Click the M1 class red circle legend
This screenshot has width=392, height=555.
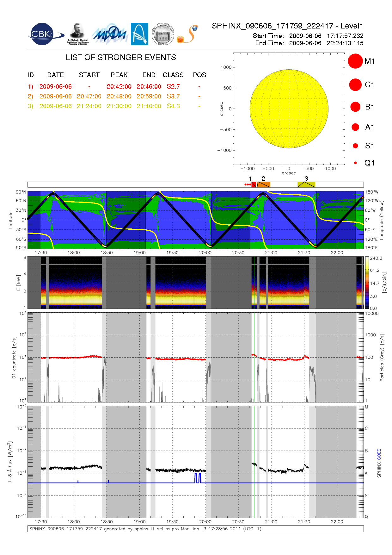(355, 61)
